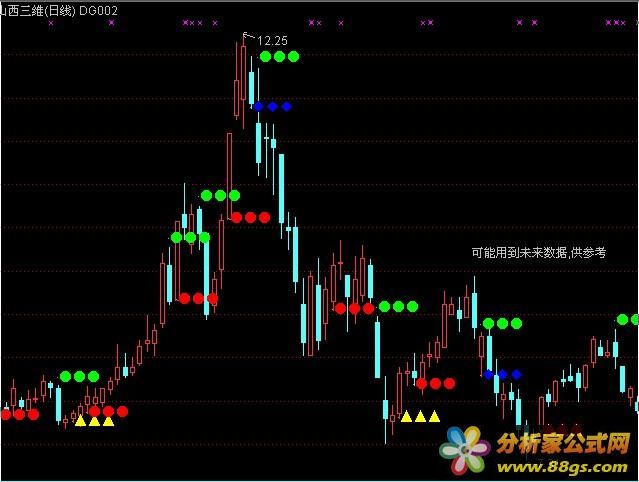Click the leftmost purple x marker in the top row

coord(51,23)
